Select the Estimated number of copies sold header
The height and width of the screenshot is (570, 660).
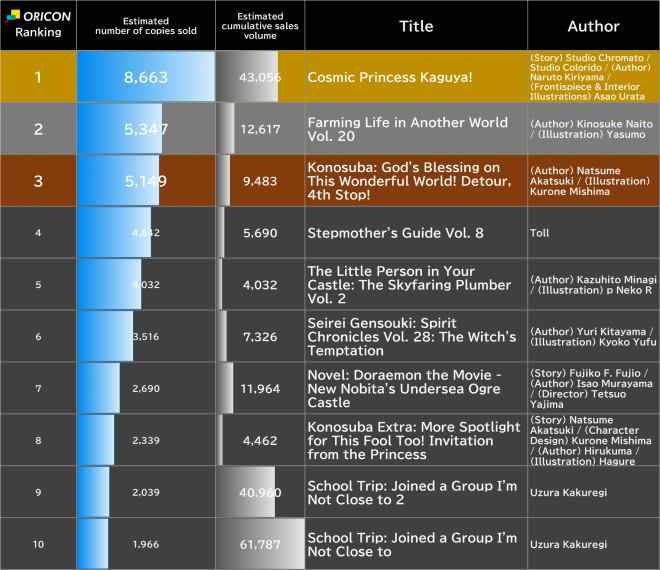[x=145, y=25]
